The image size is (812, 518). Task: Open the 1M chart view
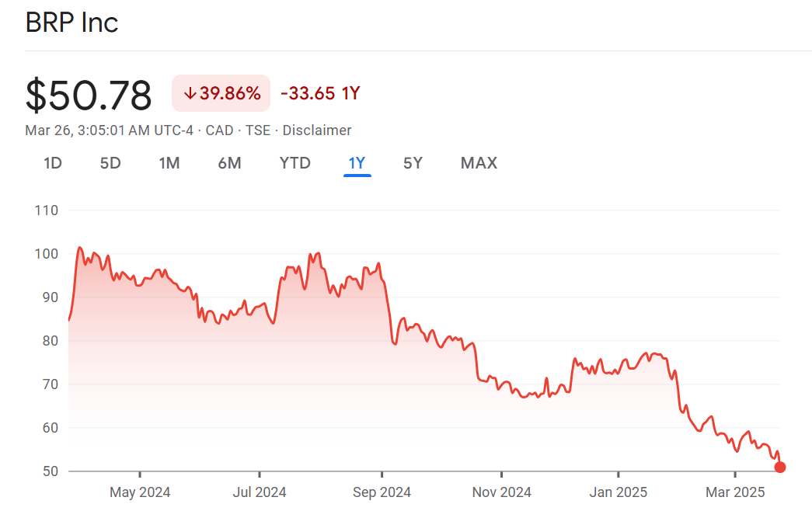[x=169, y=163]
